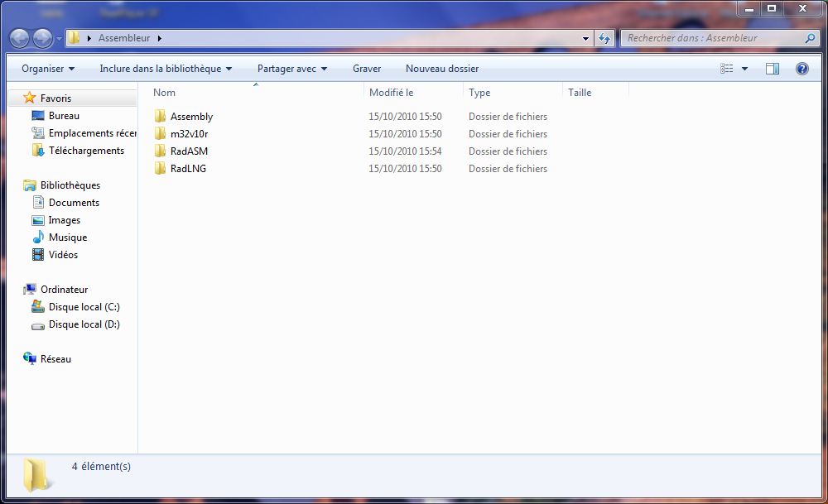Screen dimensions: 828x504
Task: Click the refresh icon beside address bar
Action: click(x=604, y=38)
